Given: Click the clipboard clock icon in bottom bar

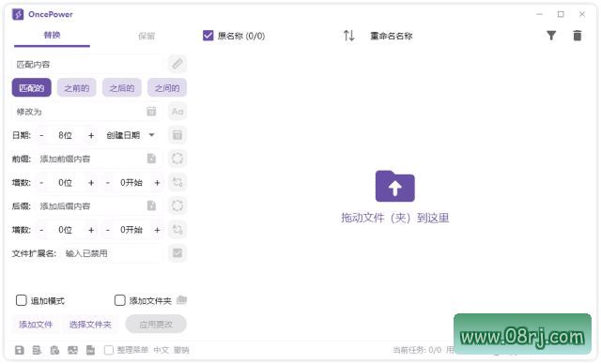Looking at the screenshot, I should pyautogui.click(x=54, y=350).
